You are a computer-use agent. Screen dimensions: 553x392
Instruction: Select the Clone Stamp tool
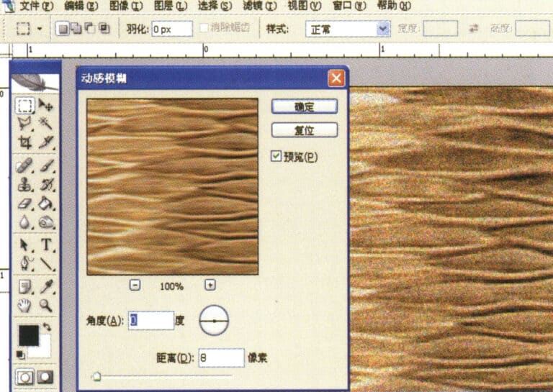pyautogui.click(x=24, y=184)
